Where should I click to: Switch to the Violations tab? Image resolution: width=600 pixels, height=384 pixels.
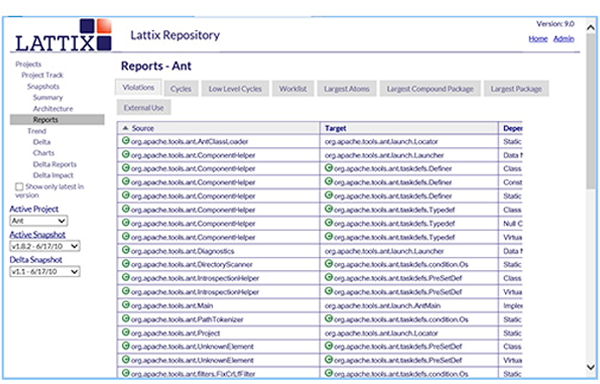(139, 88)
